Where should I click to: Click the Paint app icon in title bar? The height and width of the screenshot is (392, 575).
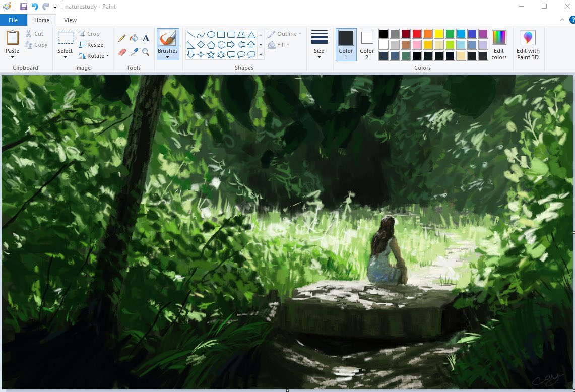click(x=7, y=6)
